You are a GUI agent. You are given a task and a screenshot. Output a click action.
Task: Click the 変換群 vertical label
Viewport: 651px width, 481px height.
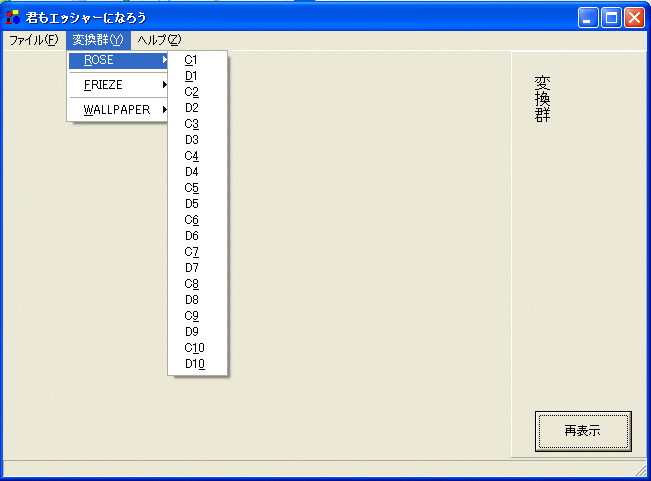point(542,99)
